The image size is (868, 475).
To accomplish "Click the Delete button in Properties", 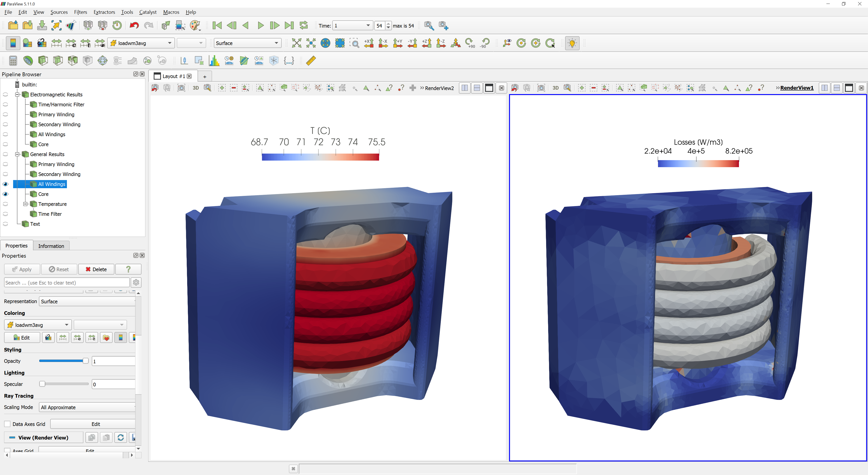I will (x=96, y=269).
